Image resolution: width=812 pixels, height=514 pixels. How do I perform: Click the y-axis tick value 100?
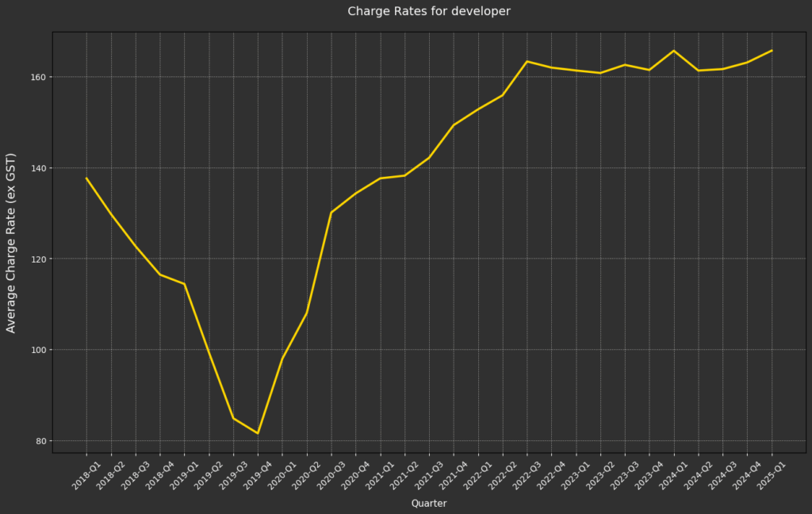[40, 351]
